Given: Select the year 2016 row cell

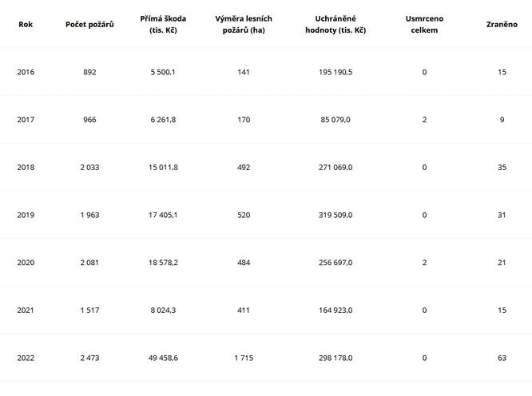Looking at the screenshot, I should (26, 72).
